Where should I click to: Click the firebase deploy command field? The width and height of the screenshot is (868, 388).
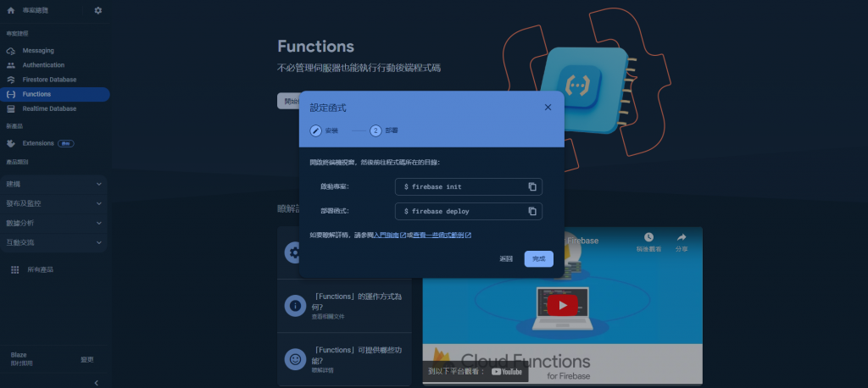tap(468, 211)
